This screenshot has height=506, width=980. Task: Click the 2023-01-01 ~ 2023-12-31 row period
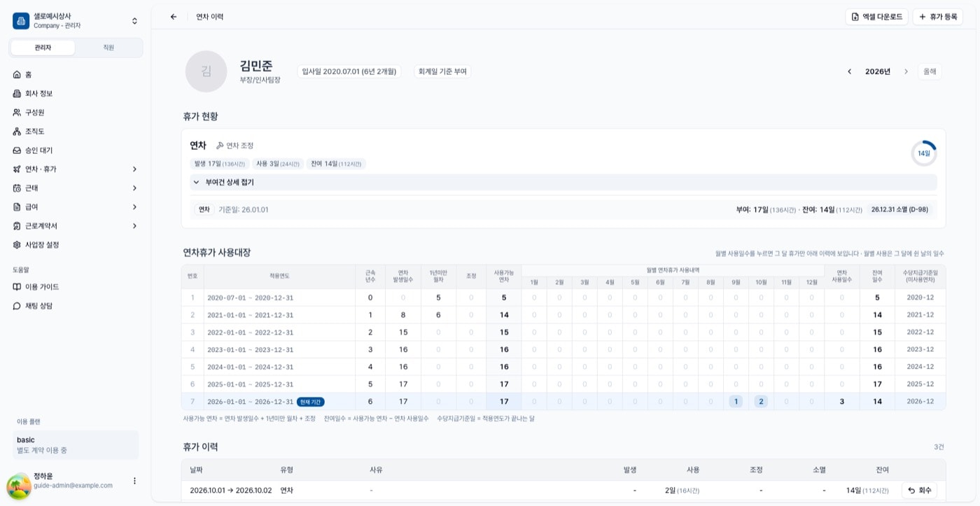(x=251, y=349)
